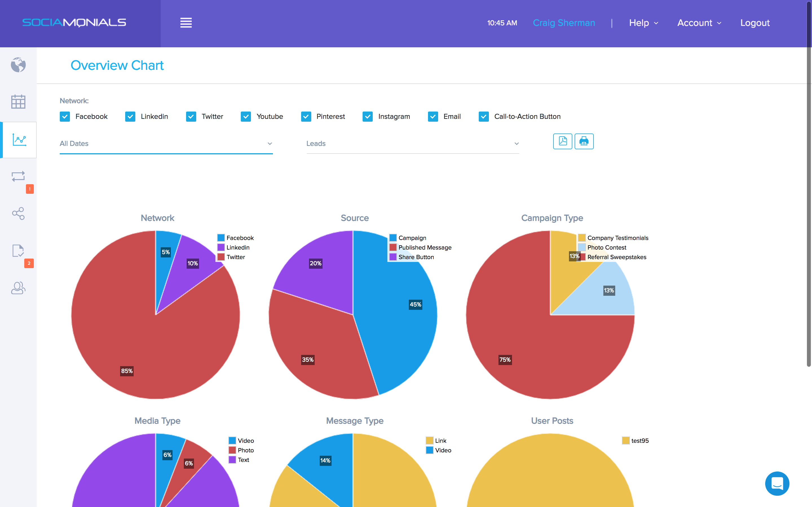Toggle the hamburger menu
This screenshot has width=812, height=507.
186,23
